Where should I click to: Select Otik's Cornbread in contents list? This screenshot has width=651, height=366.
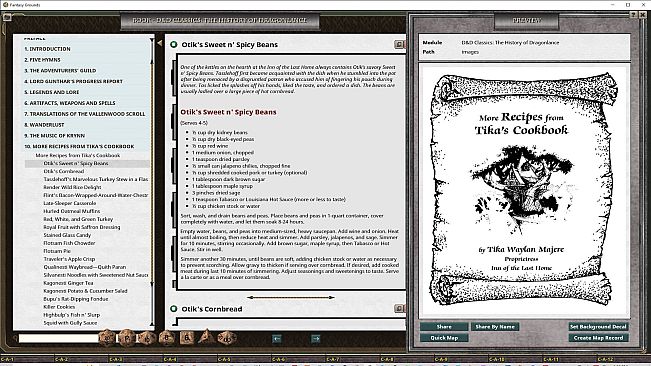[x=64, y=171]
